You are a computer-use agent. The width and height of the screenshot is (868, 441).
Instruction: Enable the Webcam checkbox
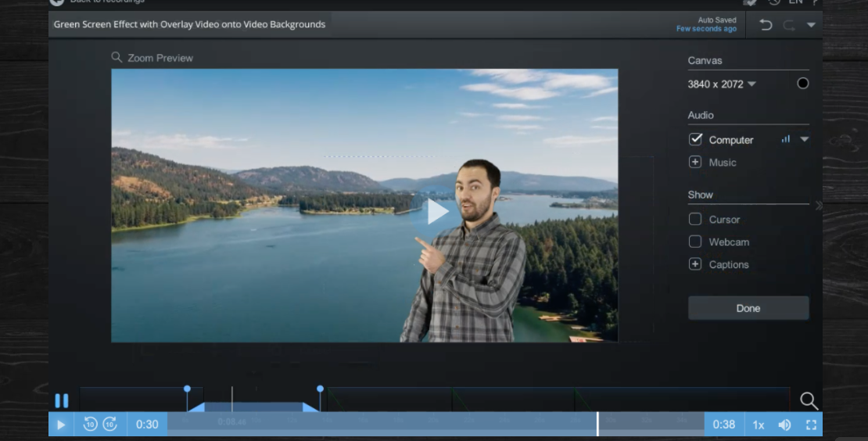(695, 242)
